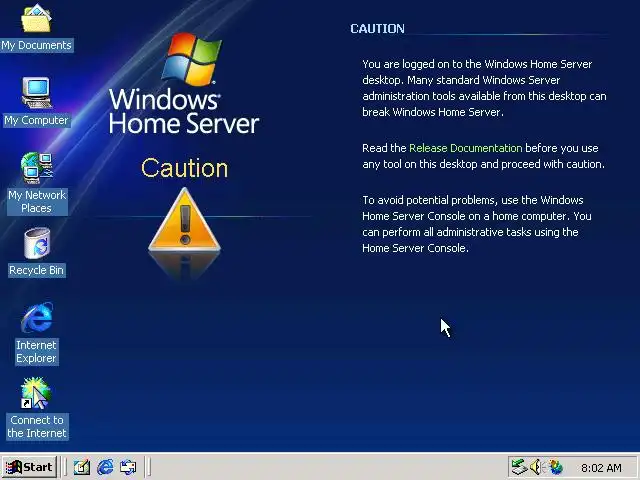Click the Recycle Bin label text
640x480 pixels.
point(36,270)
